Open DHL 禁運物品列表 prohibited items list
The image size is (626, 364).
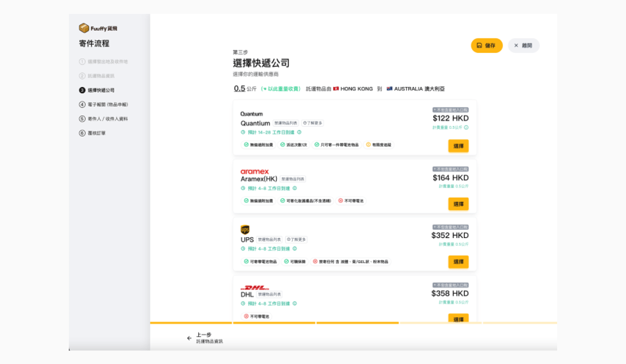click(270, 295)
